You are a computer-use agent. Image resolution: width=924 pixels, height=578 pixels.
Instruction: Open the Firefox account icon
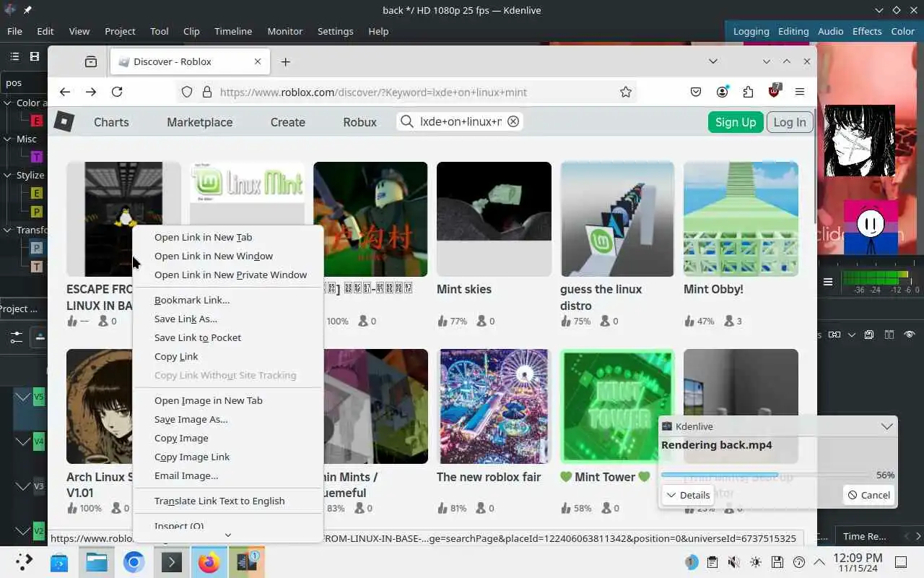click(x=722, y=92)
